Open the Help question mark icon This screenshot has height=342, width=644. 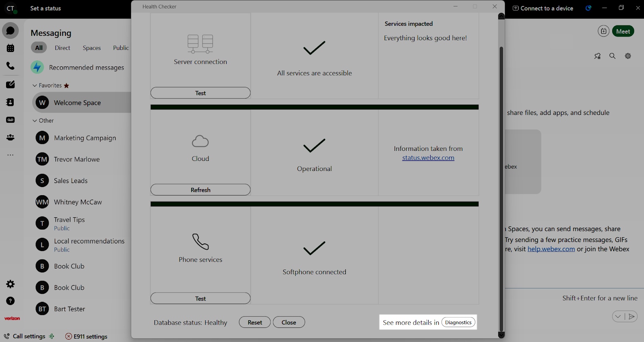pyautogui.click(x=10, y=301)
